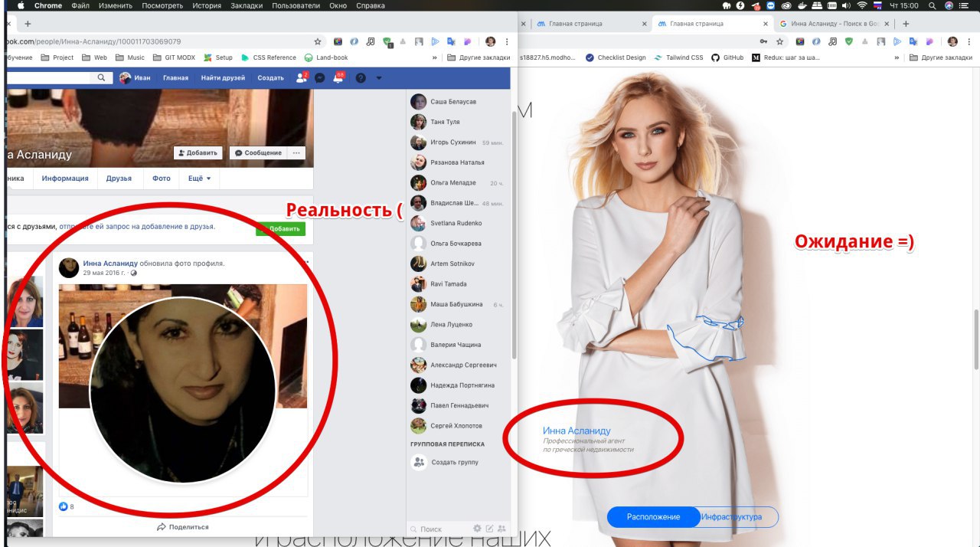The height and width of the screenshot is (547, 980).
Task: Click Wi-Fi icon in macOS menu bar
Action: (862, 5)
